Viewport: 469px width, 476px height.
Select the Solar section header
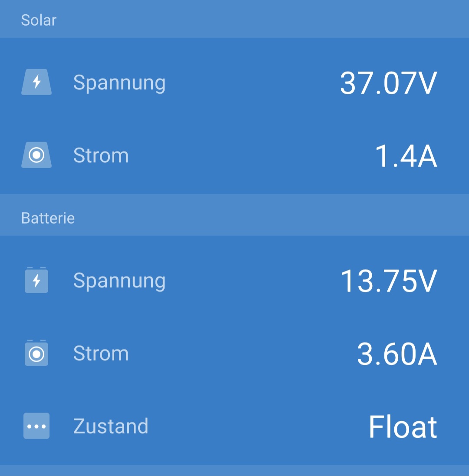(x=39, y=20)
